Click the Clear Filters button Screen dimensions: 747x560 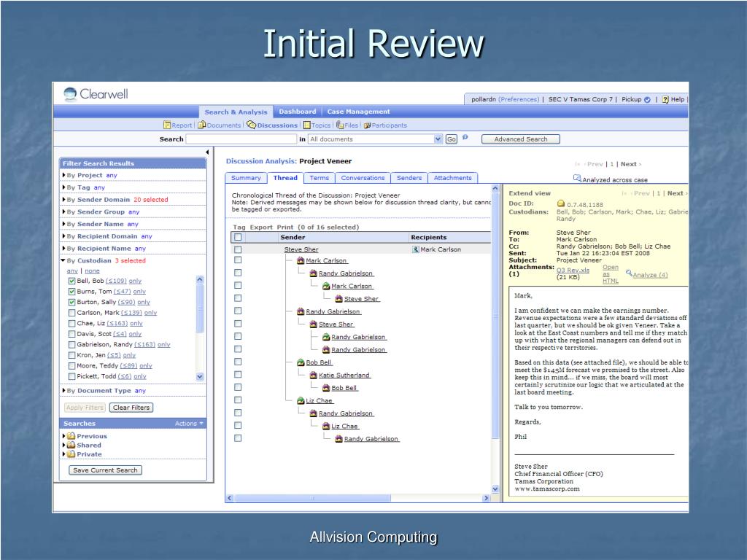[x=131, y=408]
